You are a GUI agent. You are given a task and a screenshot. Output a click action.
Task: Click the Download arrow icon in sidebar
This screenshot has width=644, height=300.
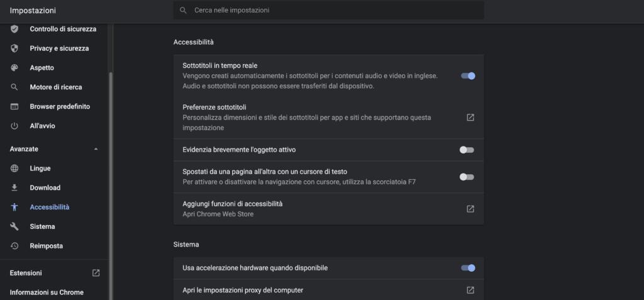pyautogui.click(x=14, y=188)
